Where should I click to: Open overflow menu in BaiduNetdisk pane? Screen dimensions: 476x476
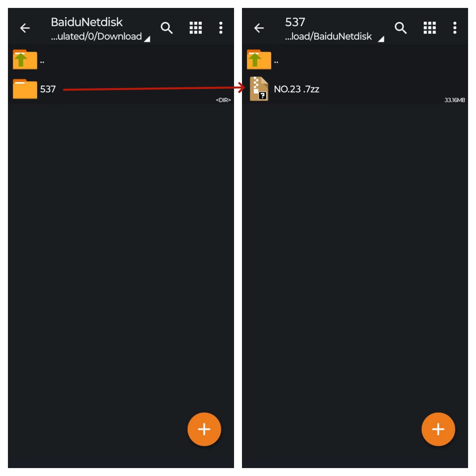pos(221,28)
